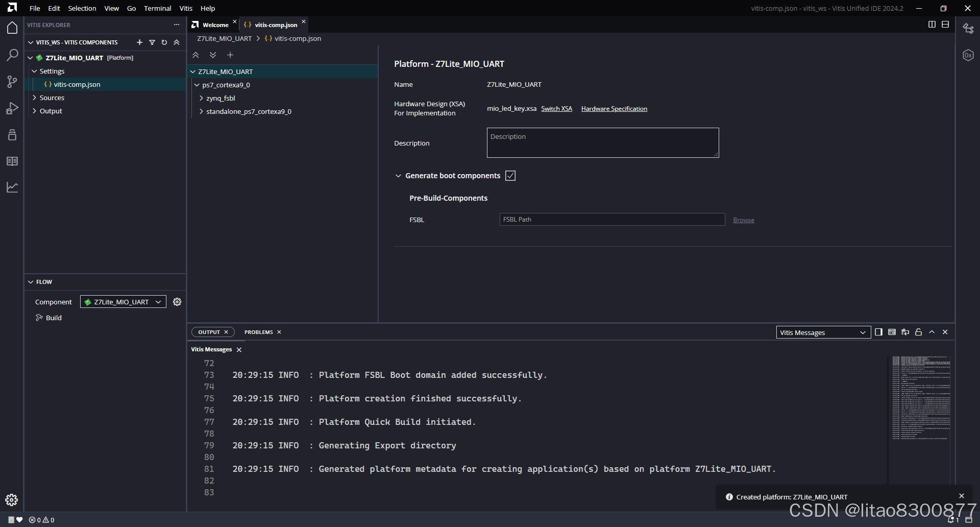Viewport: 980px width, 527px height.
Task: Open the Source Control view
Action: 12,82
